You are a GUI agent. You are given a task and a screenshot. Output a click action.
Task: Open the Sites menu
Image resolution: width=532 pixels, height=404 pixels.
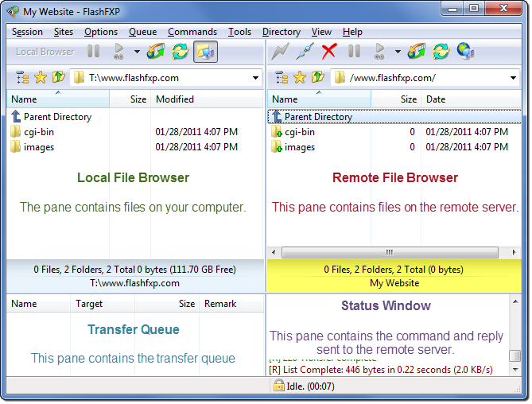pyautogui.click(x=64, y=32)
